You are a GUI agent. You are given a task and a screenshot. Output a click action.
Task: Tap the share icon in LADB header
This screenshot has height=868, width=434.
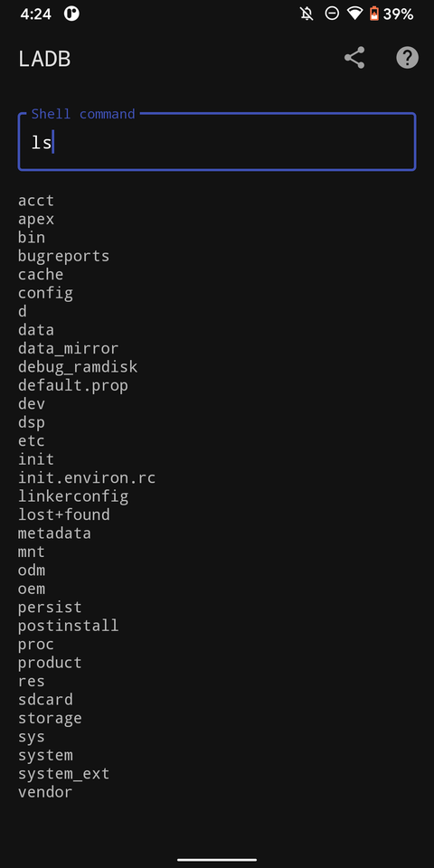(354, 58)
